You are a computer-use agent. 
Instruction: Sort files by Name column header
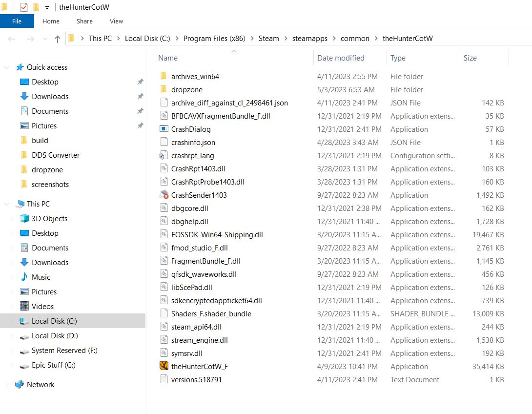click(234, 58)
